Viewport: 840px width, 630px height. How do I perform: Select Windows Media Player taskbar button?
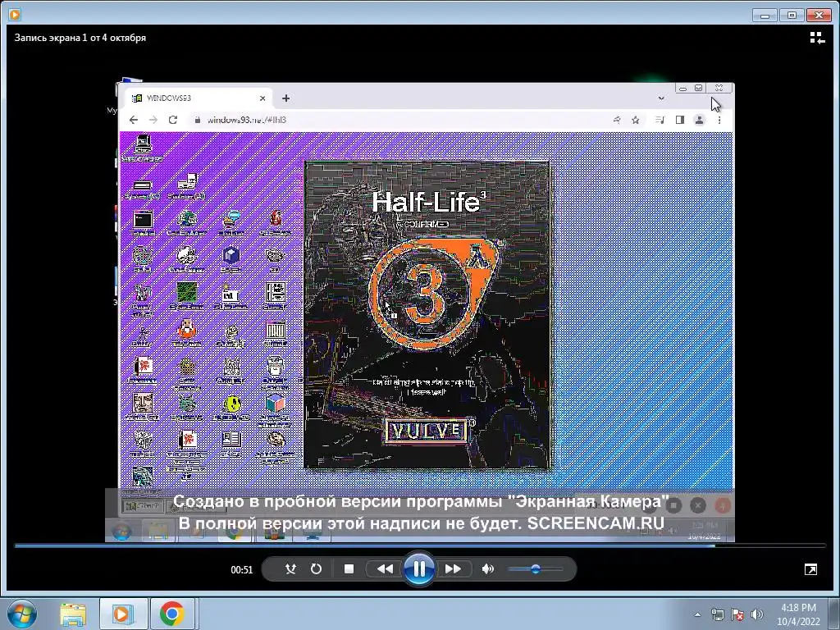pyautogui.click(x=123, y=614)
